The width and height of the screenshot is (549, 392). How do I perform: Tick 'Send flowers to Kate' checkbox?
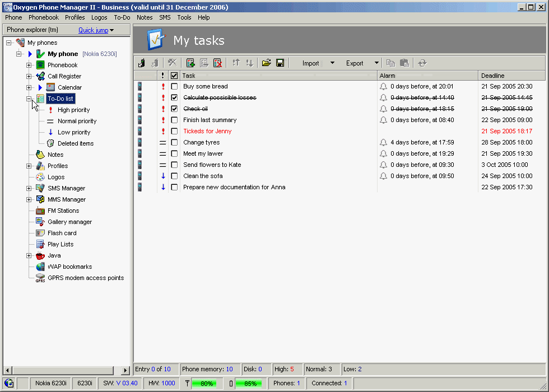174,165
